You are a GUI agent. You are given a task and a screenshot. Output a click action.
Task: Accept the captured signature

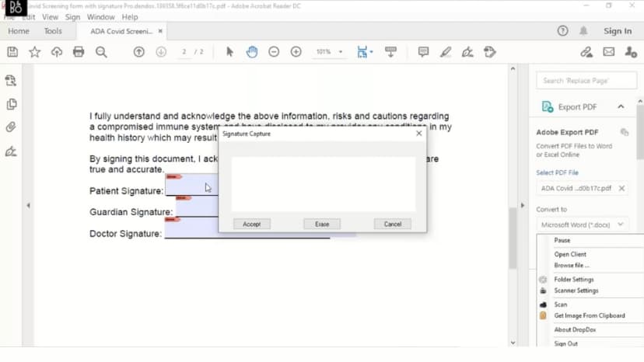pyautogui.click(x=252, y=224)
